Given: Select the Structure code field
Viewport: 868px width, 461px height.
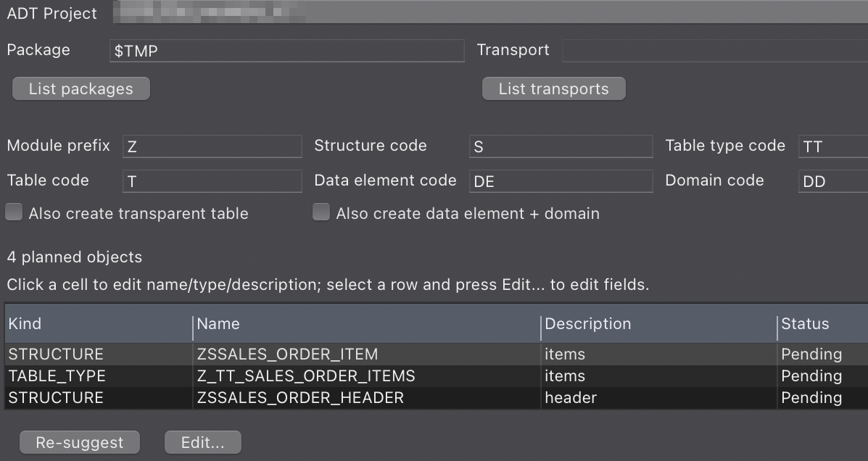Looking at the screenshot, I should [561, 146].
